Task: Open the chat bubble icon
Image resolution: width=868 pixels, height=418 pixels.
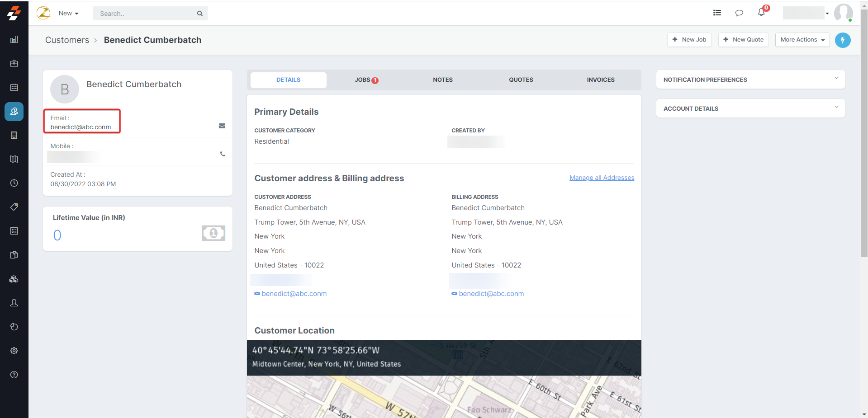Action: point(739,13)
